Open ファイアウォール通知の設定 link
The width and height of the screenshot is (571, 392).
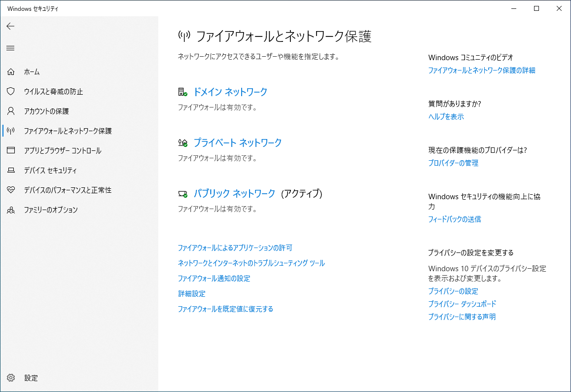214,278
